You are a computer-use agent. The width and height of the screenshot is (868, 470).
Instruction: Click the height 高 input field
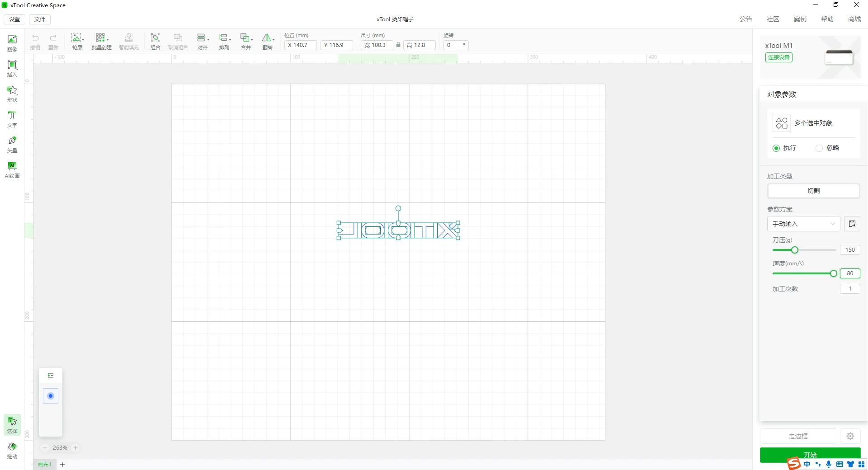coord(420,45)
